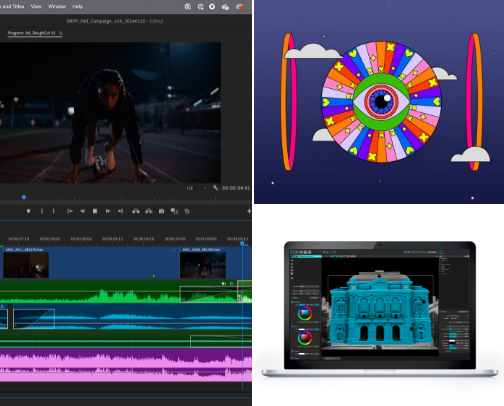Click the menu bar icon with red dot
Image resolution: width=504 pixels, height=406 pixels.
click(x=239, y=7)
